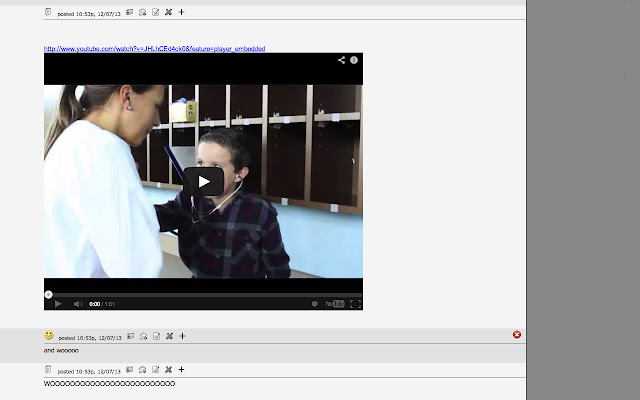Viewport: 640px width, 400px height.
Task: Click the red circular close button on the 'and wooooo' row
Action: click(x=517, y=335)
